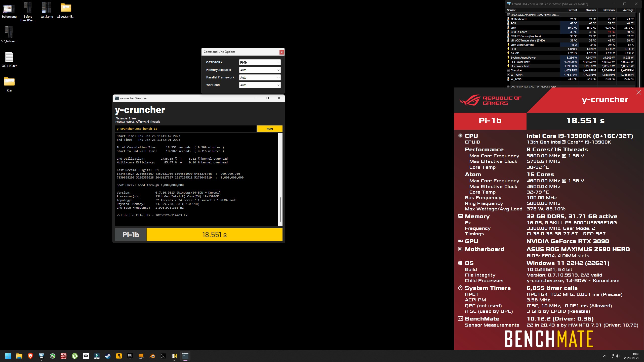This screenshot has height=362, width=644.
Task: Open File Explorer from the taskbar
Action: (x=19, y=356)
